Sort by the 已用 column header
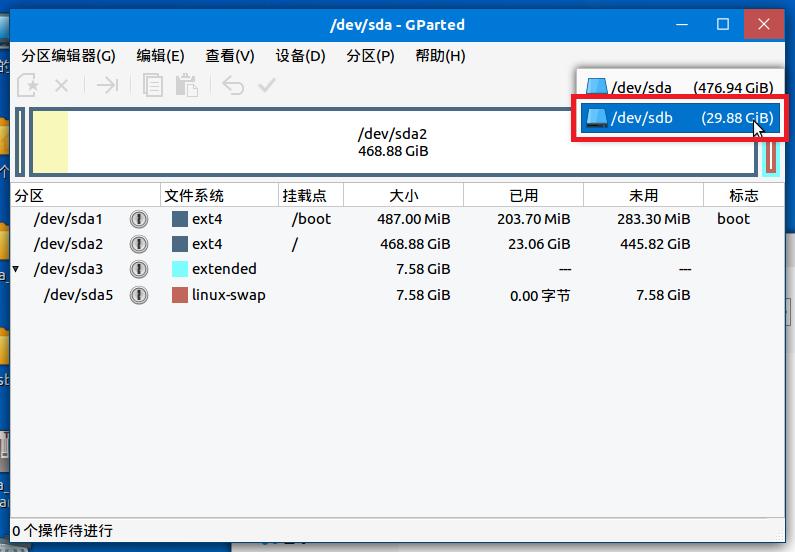This screenshot has width=795, height=552. coord(523,195)
